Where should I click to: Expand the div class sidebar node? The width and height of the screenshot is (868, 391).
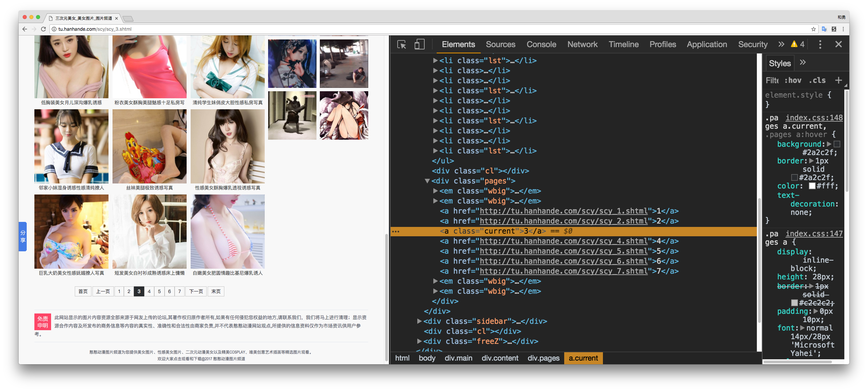pyautogui.click(x=419, y=321)
